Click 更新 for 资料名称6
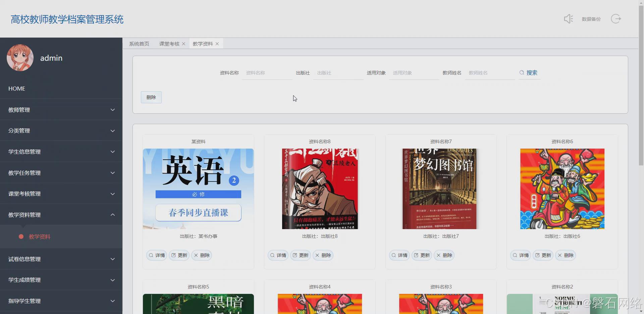Viewport: 644px width, 314px height. (x=543, y=255)
